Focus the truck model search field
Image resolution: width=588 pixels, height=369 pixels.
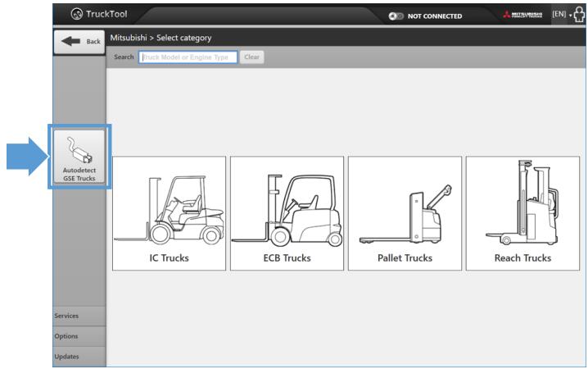pos(188,57)
